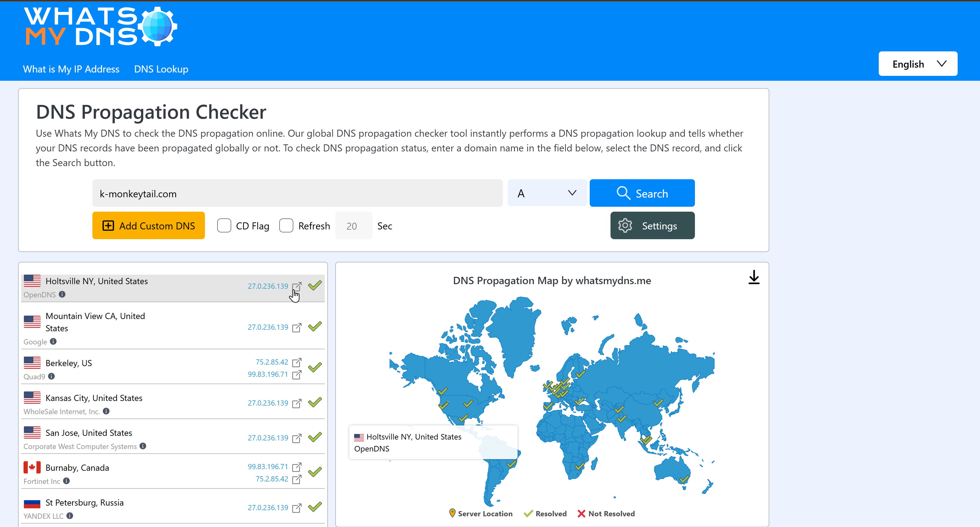Click the map download arrow icon
This screenshot has width=980, height=527.
click(x=754, y=277)
